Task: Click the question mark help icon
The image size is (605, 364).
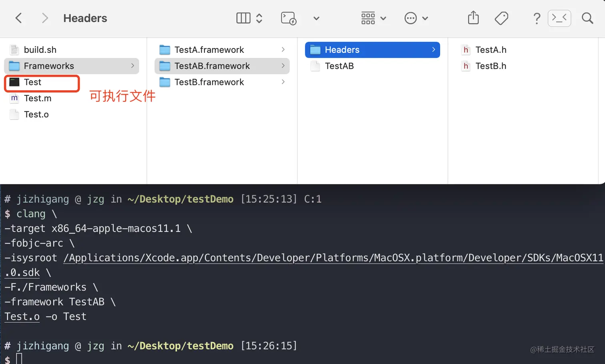Action: (x=537, y=18)
